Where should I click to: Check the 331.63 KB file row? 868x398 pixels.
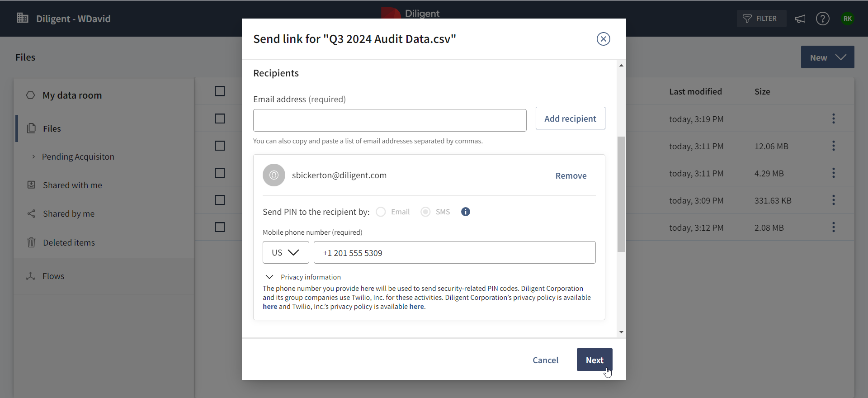(220, 200)
